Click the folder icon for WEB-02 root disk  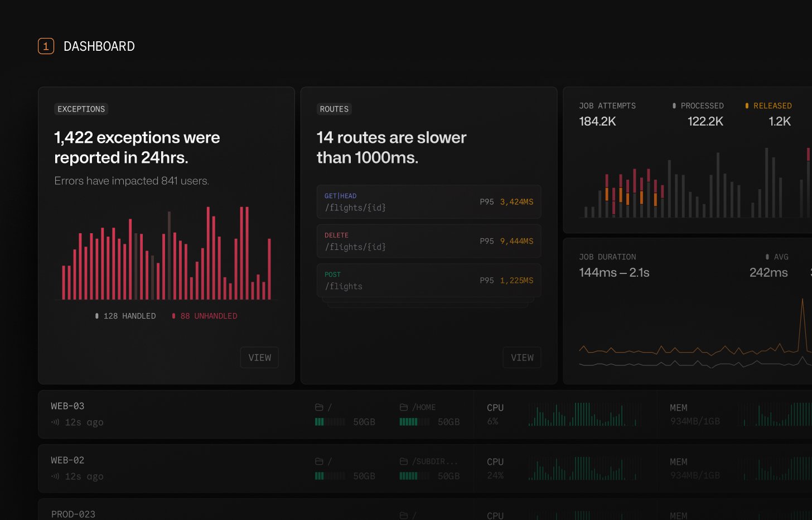[x=319, y=461]
